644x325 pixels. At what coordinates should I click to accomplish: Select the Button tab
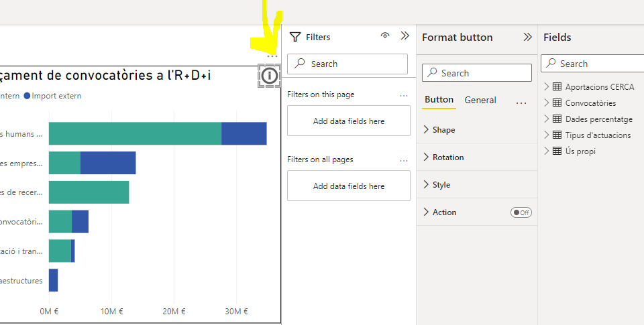(439, 100)
